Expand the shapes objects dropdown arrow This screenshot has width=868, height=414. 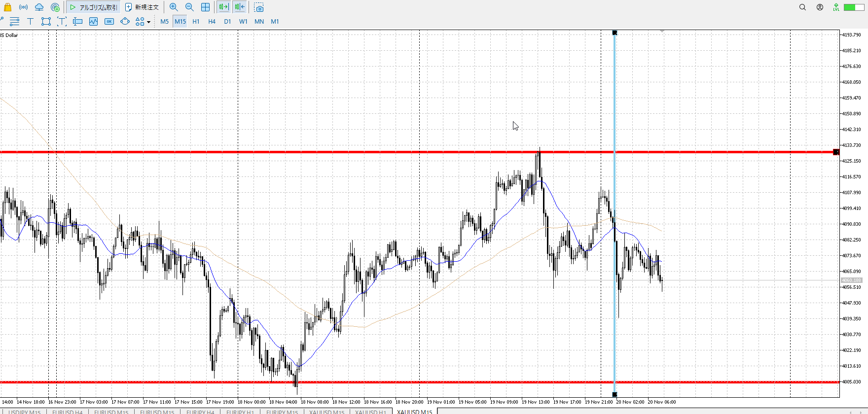tap(148, 22)
